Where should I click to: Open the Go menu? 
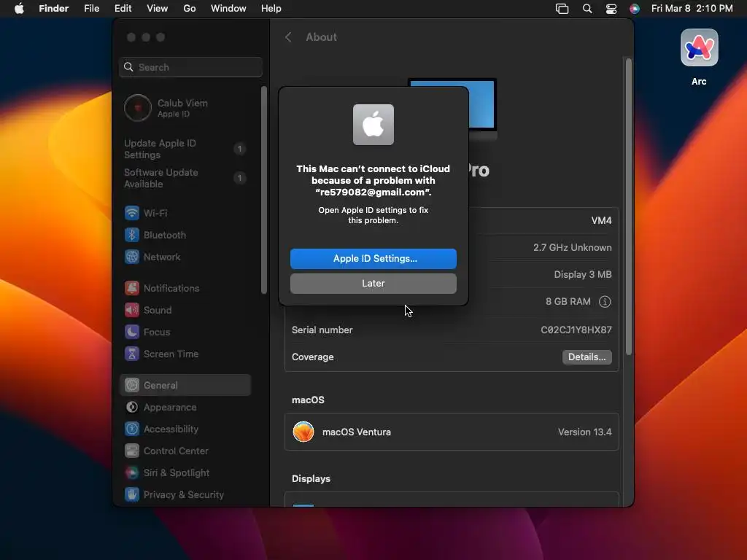click(x=190, y=9)
